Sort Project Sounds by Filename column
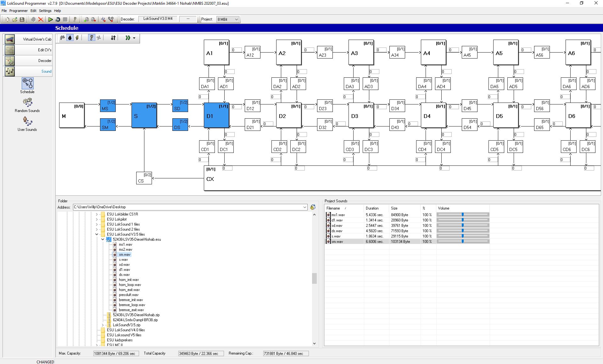Screen dimensions: 603x364 (x=344, y=208)
